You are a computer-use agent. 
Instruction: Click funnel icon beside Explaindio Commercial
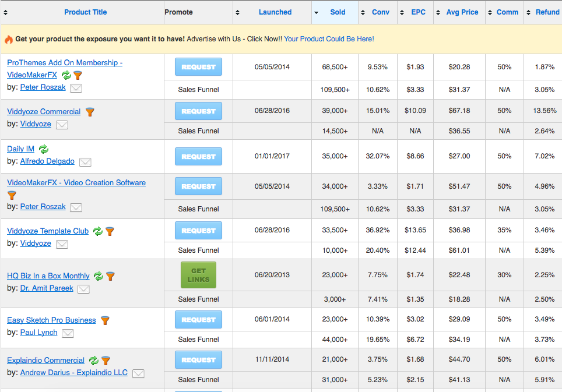(106, 361)
